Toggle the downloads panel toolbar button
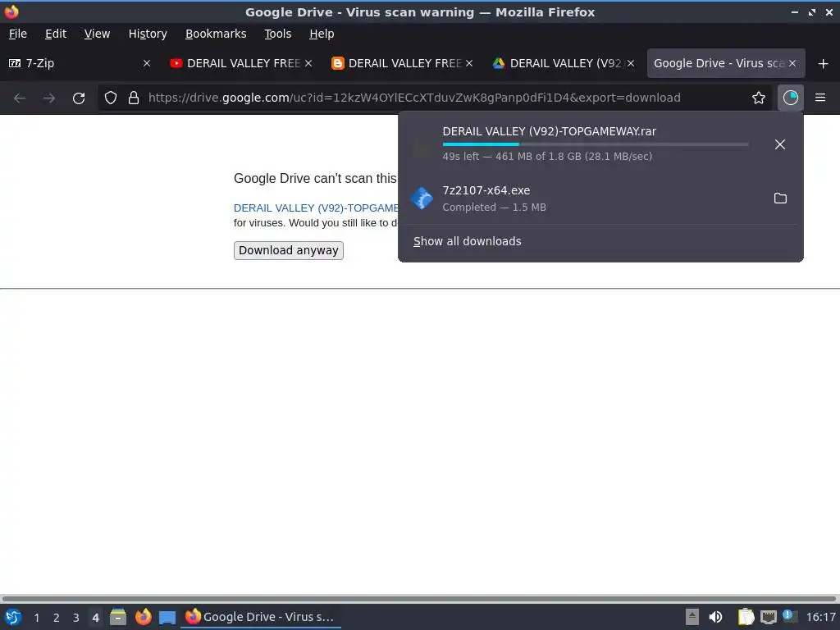The width and height of the screenshot is (840, 630). click(x=791, y=98)
